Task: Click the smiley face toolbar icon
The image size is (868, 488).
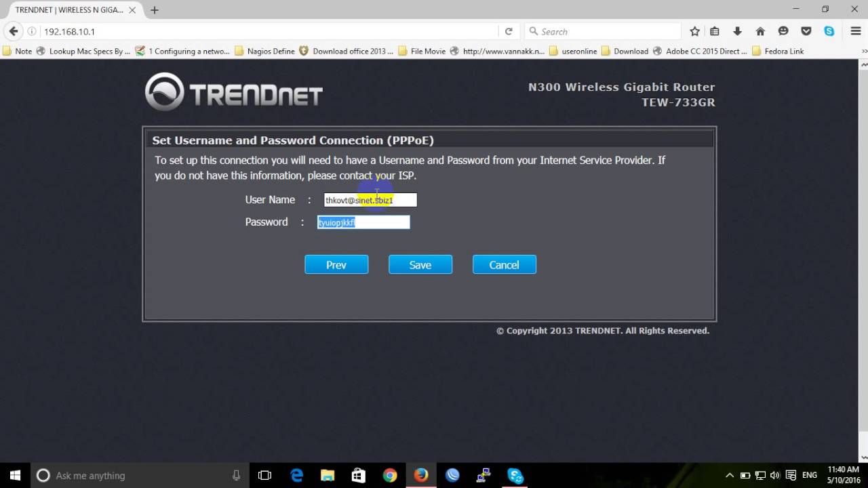Action: click(783, 31)
